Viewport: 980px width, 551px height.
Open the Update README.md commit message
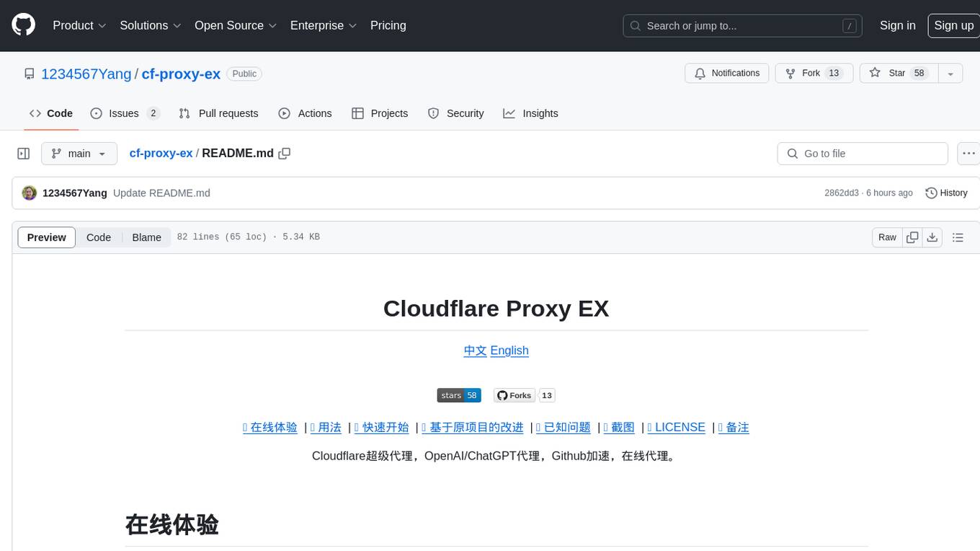(161, 193)
